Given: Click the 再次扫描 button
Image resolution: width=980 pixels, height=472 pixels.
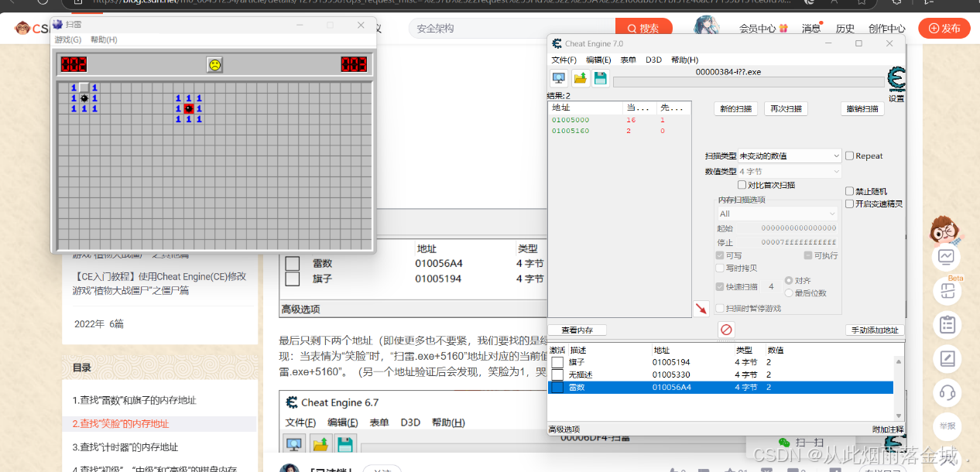Looking at the screenshot, I should 786,109.
